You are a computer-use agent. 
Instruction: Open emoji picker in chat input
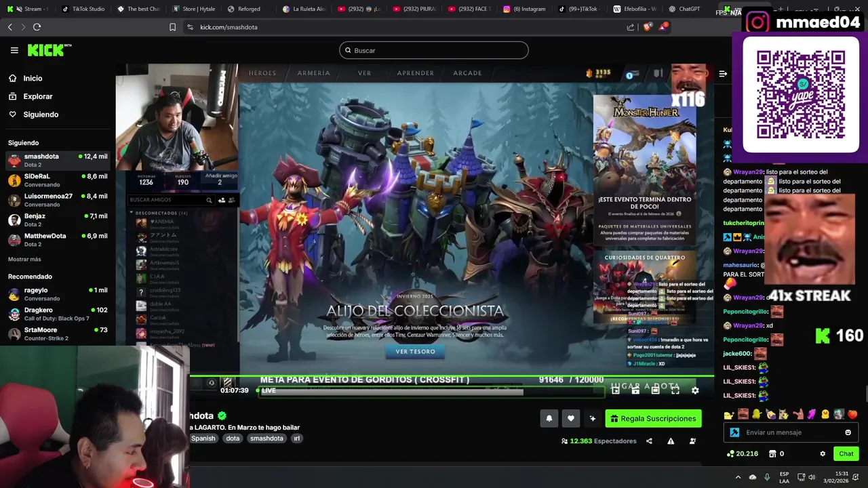(x=848, y=432)
